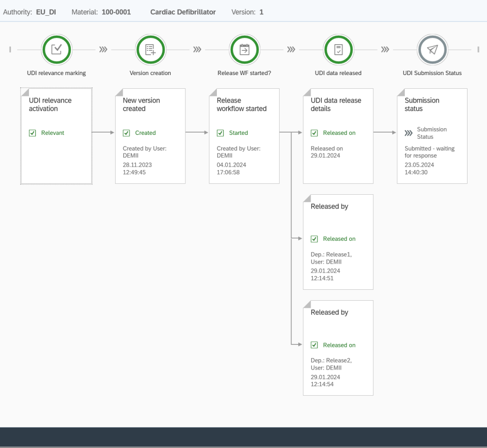Toggle the Started checkbox in Release workflow card
This screenshot has height=448, width=487.
pos(220,133)
